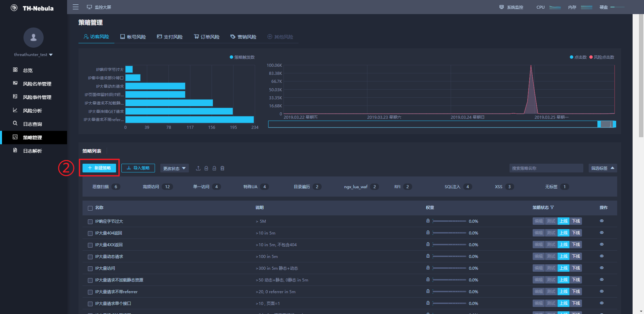The width and height of the screenshot is (644, 314).
Task: View IP大量404返回 via its eye icon
Action: [602, 232]
